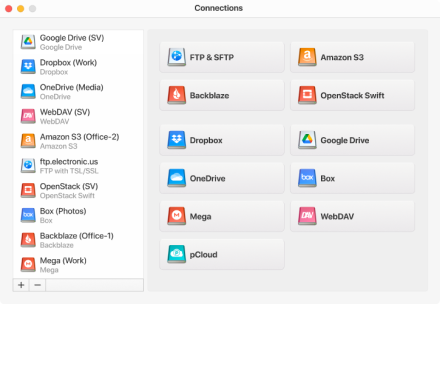Image resolution: width=440 pixels, height=375 pixels.
Task: Click the Dropbox icon in connection grid
Action: (x=176, y=140)
